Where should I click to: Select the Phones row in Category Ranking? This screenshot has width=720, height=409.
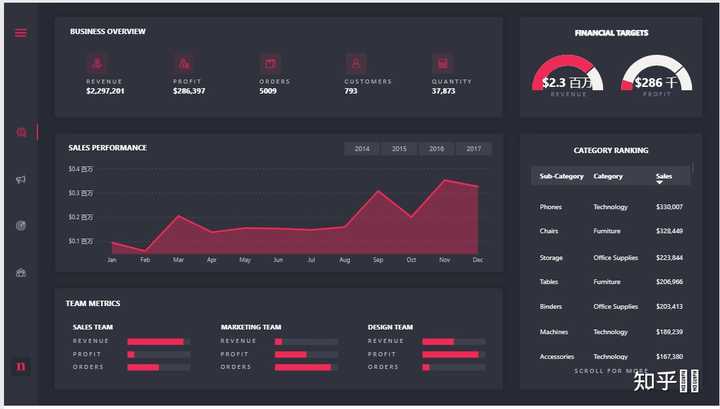(611, 207)
